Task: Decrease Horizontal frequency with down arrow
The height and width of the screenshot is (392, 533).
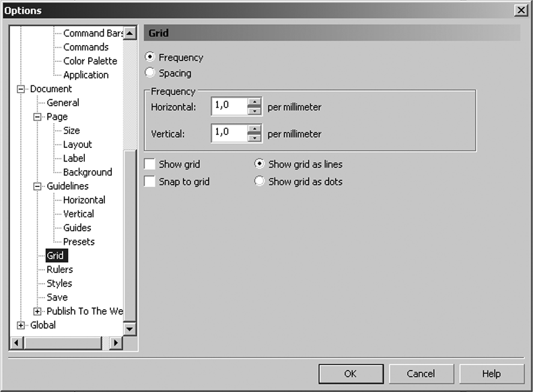Action: (254, 111)
